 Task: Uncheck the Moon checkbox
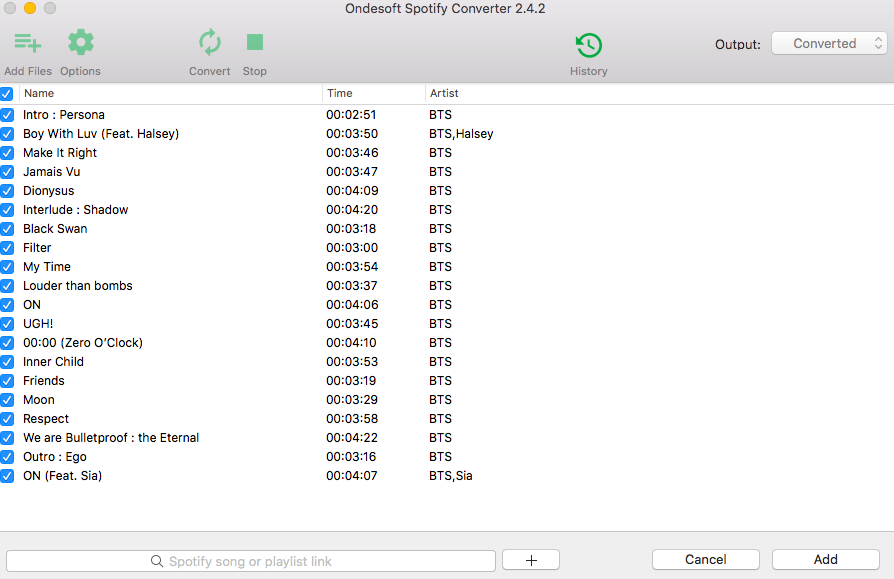click(7, 399)
